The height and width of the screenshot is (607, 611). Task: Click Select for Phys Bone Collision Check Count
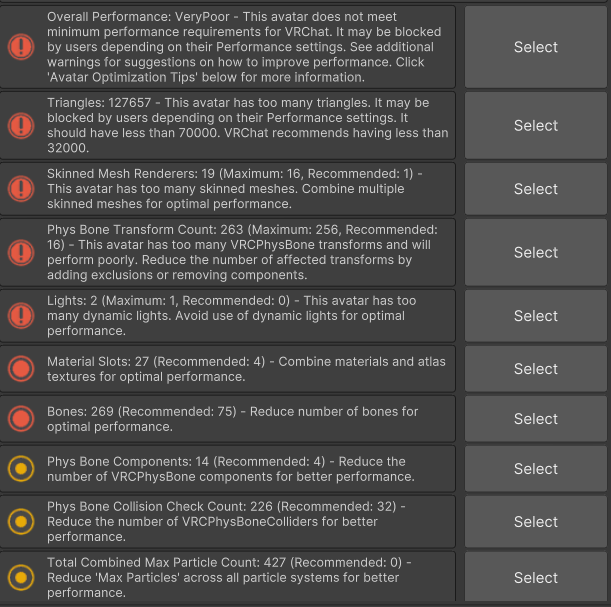click(536, 522)
